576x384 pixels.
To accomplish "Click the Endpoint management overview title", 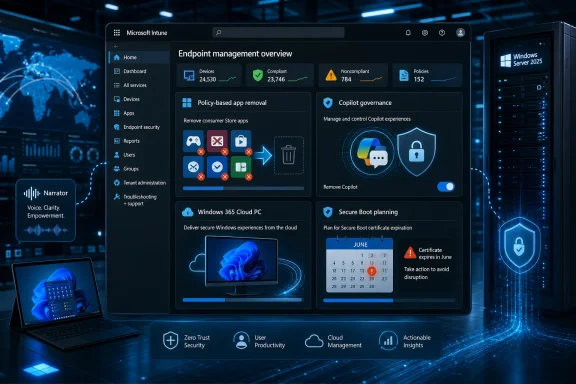I will (235, 54).
